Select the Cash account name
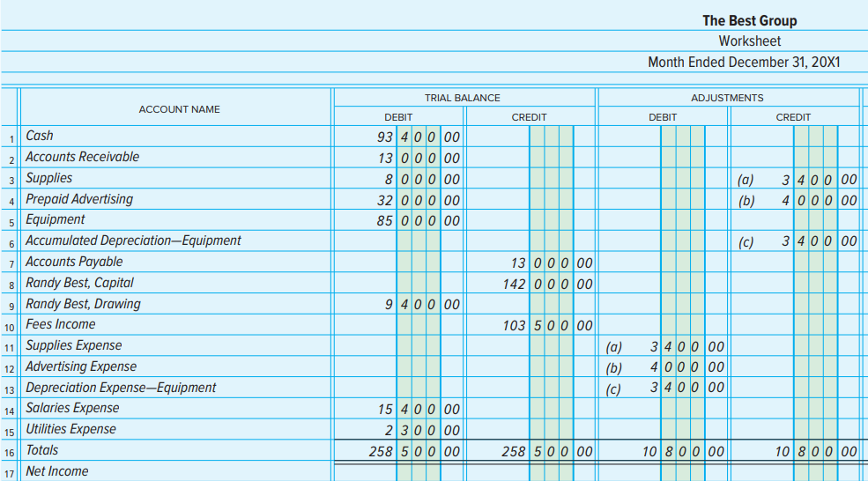Viewport: 868px width, 481px height. pos(40,136)
